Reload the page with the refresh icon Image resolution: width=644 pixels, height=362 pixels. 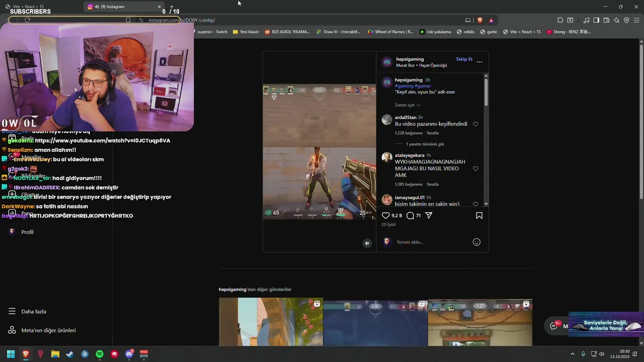click(x=27, y=20)
